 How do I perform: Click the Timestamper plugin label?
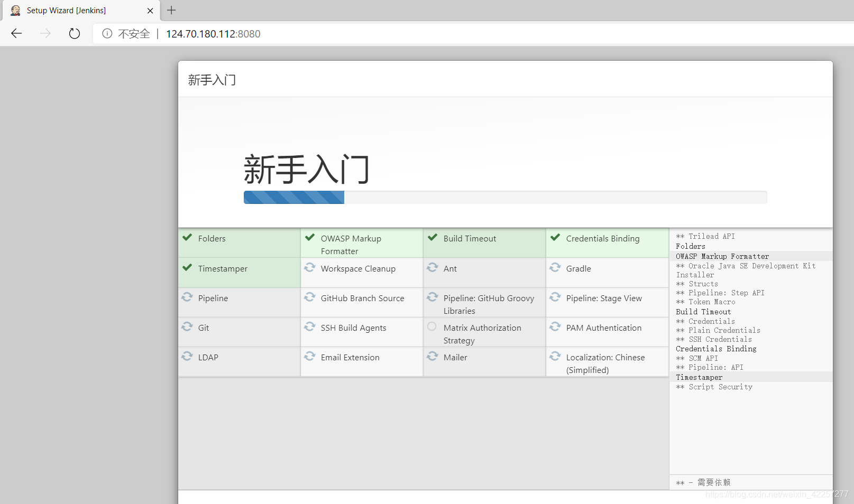click(x=223, y=269)
